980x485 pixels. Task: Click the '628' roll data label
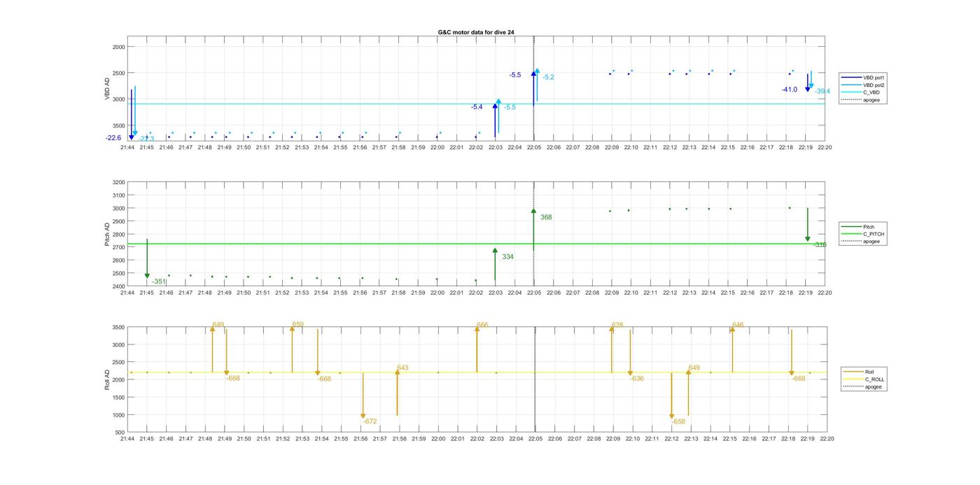[617, 325]
